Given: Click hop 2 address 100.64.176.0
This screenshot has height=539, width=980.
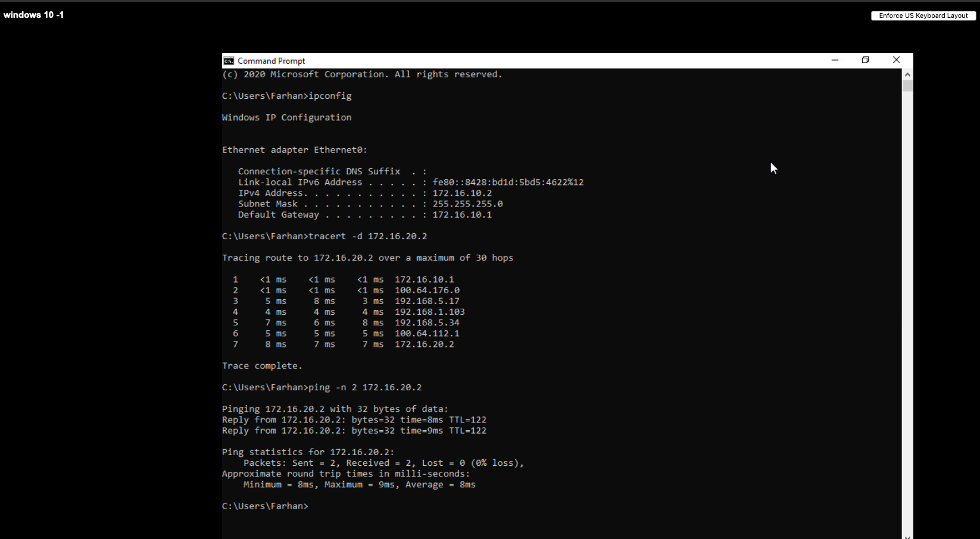Looking at the screenshot, I should 427,290.
